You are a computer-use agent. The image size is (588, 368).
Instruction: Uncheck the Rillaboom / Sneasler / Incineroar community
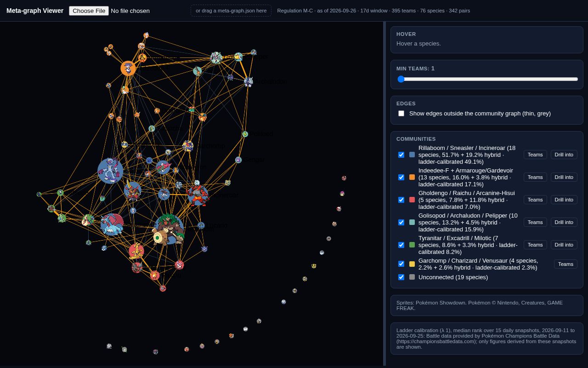click(401, 155)
